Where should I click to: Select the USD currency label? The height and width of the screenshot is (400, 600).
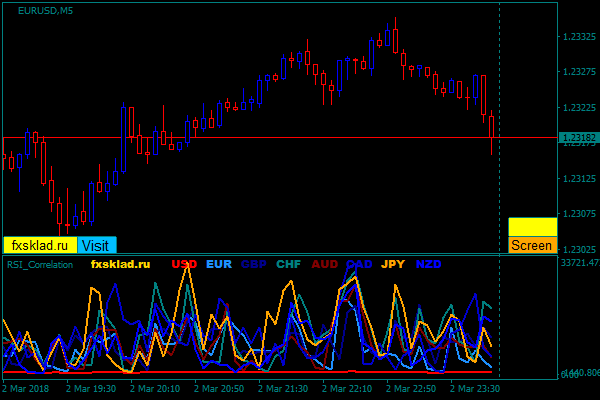coord(184,264)
